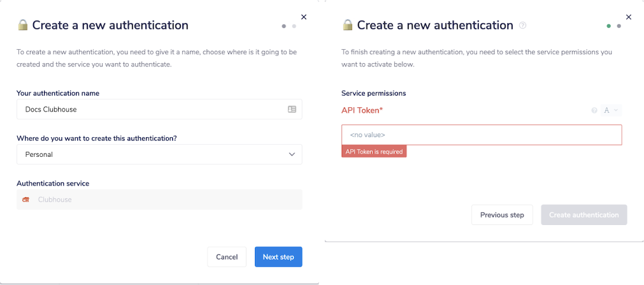Click the Create authentication button
Screen dimensions: 644x285
[583, 215]
